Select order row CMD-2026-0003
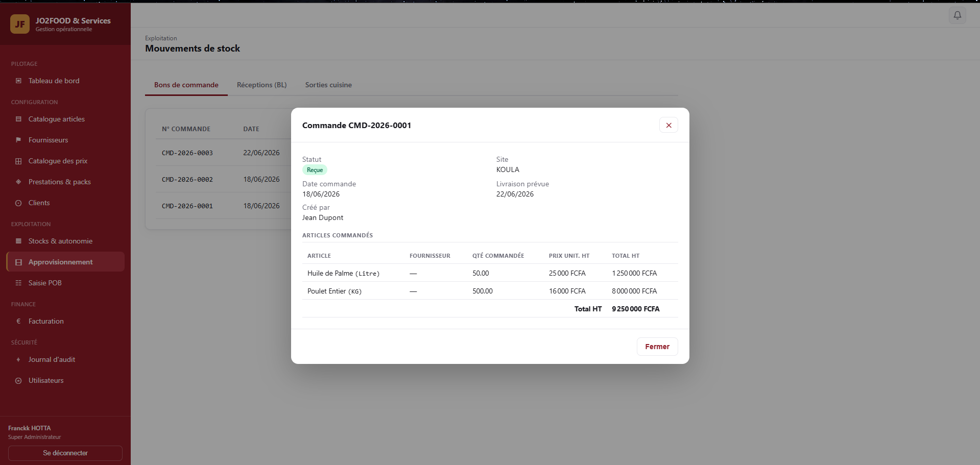980x465 pixels. point(223,153)
